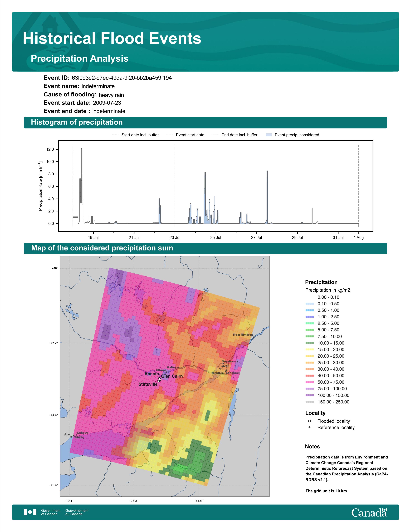
Task: Click the Canada wordmark logo in footer
Action: (369, 512)
